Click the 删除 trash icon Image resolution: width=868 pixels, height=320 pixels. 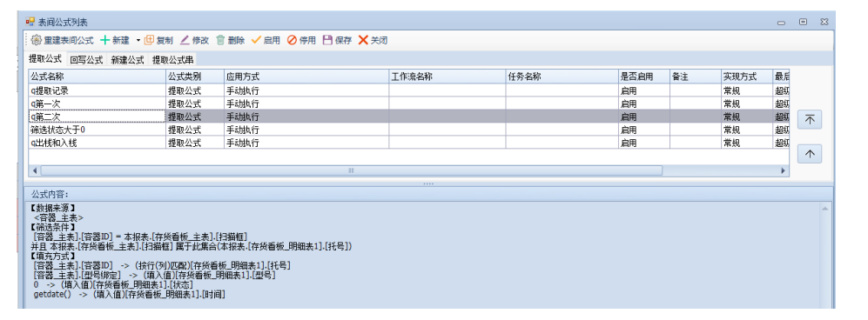click(x=220, y=40)
